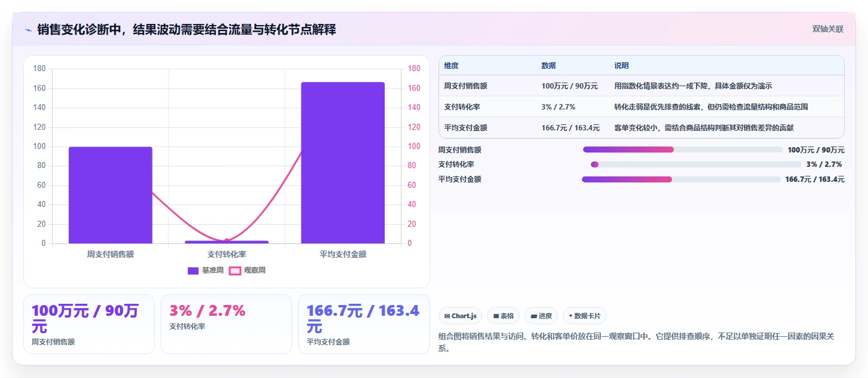Click the 166.7元 / 163.4元 data card value

[x=363, y=319]
